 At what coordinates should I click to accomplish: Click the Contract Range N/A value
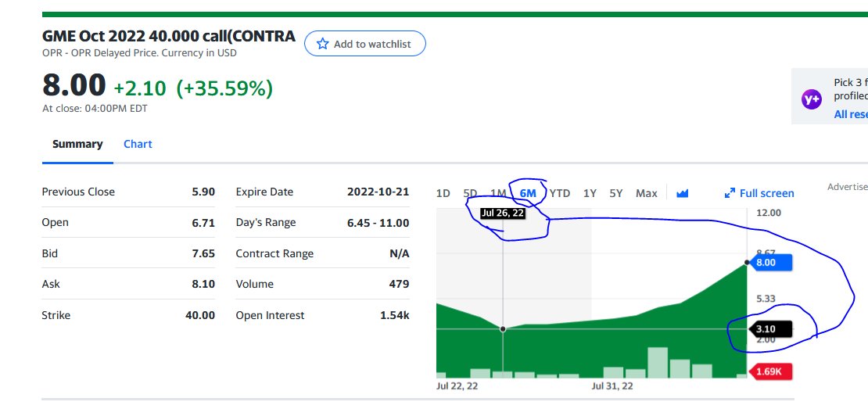click(x=400, y=253)
